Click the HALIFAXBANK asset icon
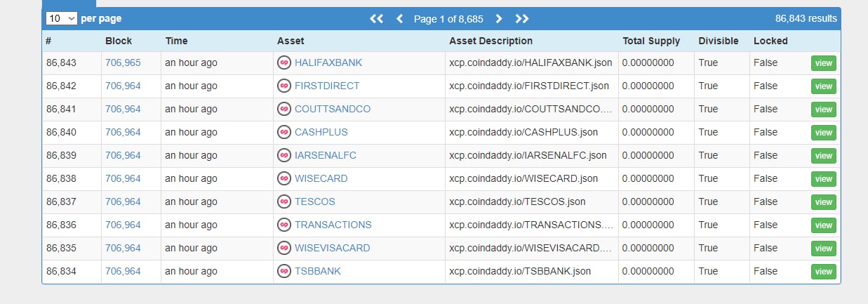 pyautogui.click(x=284, y=62)
